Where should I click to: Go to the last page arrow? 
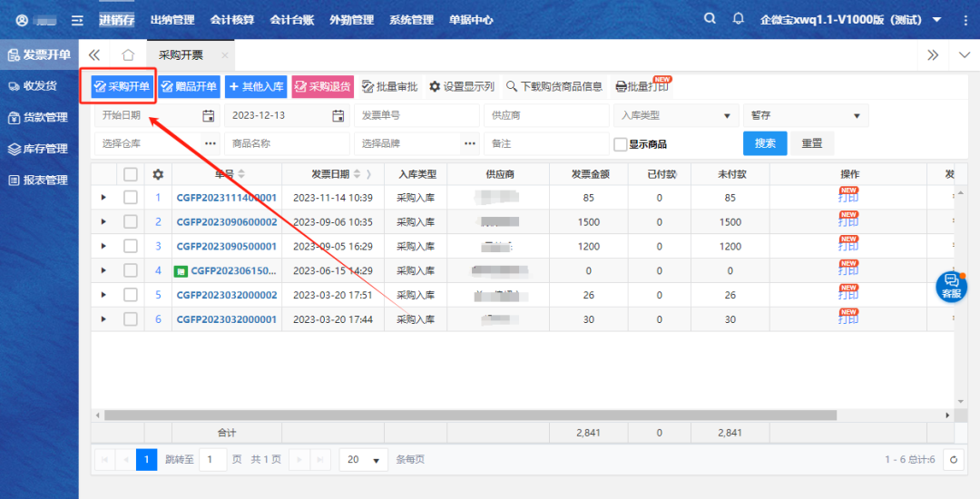coord(320,460)
